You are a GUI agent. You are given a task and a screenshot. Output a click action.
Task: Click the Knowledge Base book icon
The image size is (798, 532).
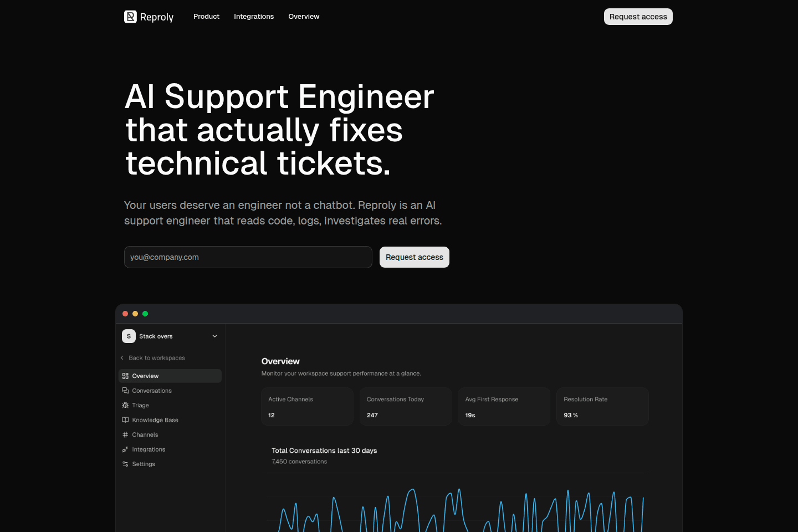[x=125, y=420]
